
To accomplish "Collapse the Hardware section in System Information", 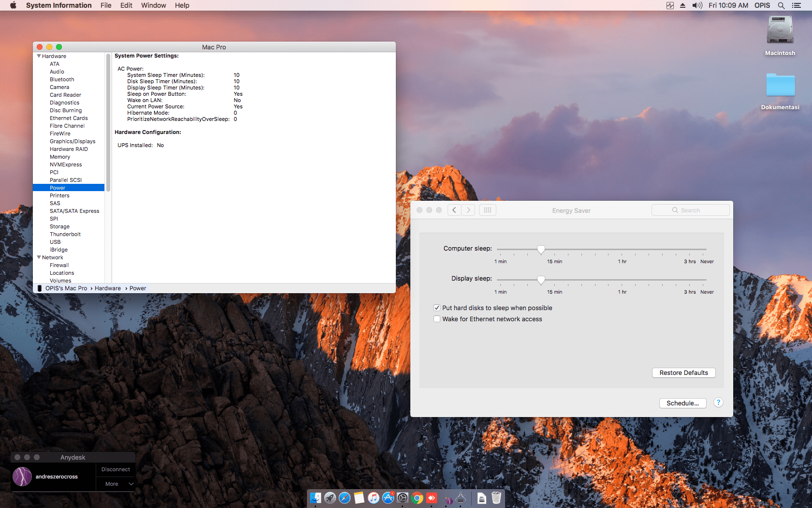I will 39,56.
